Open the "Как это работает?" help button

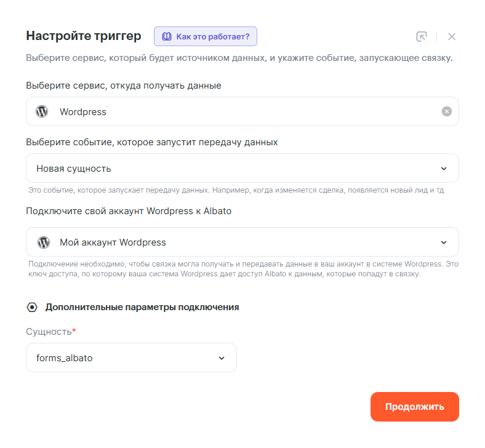click(x=206, y=36)
